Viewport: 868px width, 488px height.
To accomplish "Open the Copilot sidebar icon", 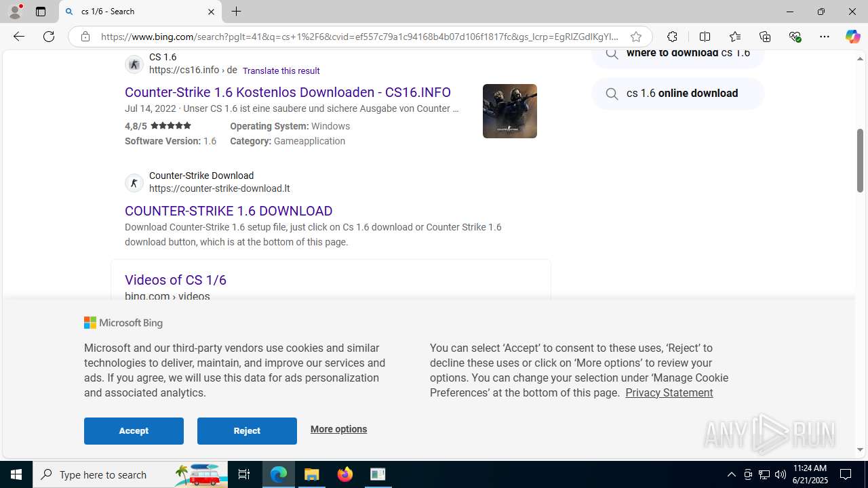I will point(852,37).
